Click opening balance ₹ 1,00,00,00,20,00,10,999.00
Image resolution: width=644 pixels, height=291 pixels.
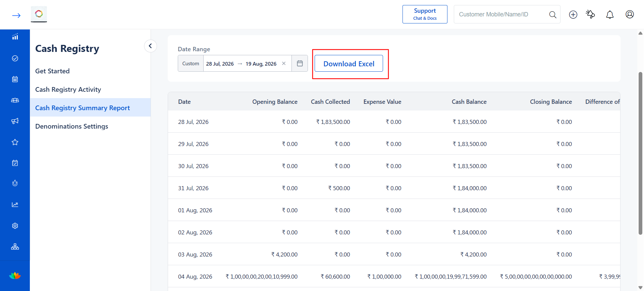tap(262, 277)
